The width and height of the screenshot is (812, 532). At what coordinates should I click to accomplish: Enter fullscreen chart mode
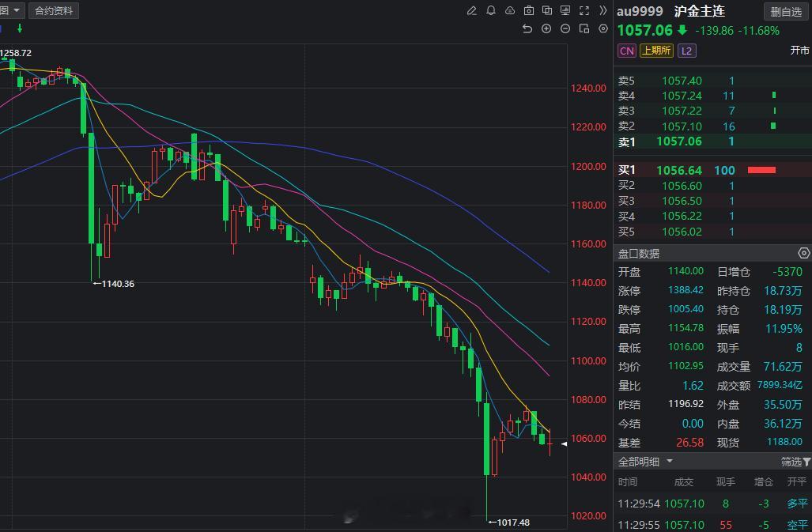pyautogui.click(x=584, y=10)
